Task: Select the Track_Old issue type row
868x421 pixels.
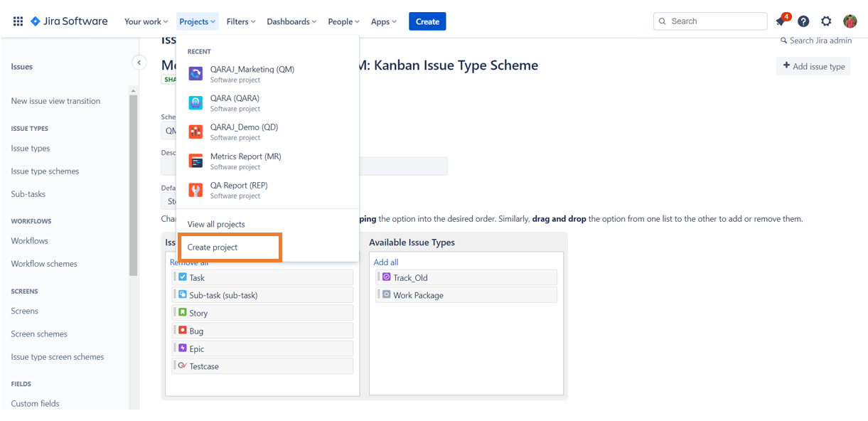Action: [x=466, y=277]
